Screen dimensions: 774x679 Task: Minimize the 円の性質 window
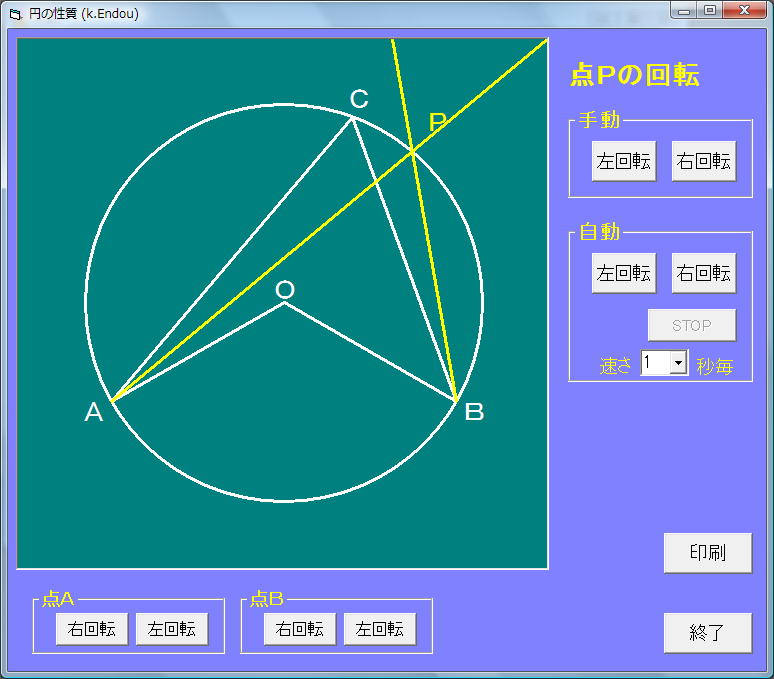tap(684, 11)
